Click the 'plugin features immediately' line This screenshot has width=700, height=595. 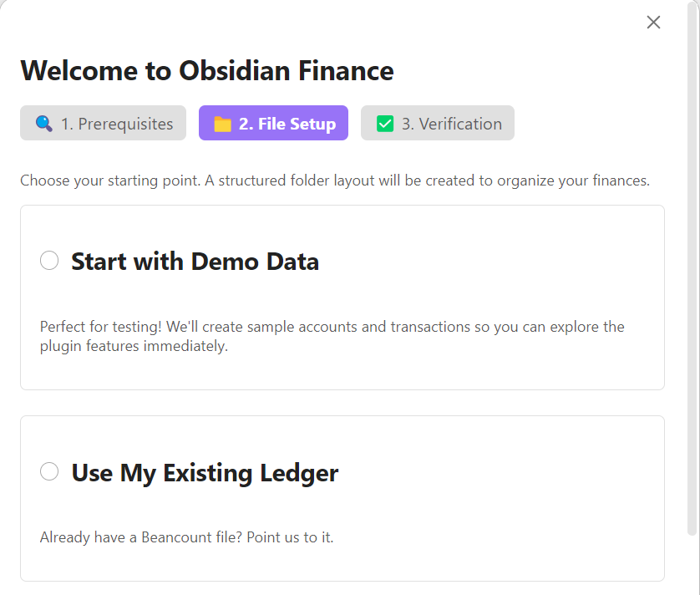(x=134, y=346)
